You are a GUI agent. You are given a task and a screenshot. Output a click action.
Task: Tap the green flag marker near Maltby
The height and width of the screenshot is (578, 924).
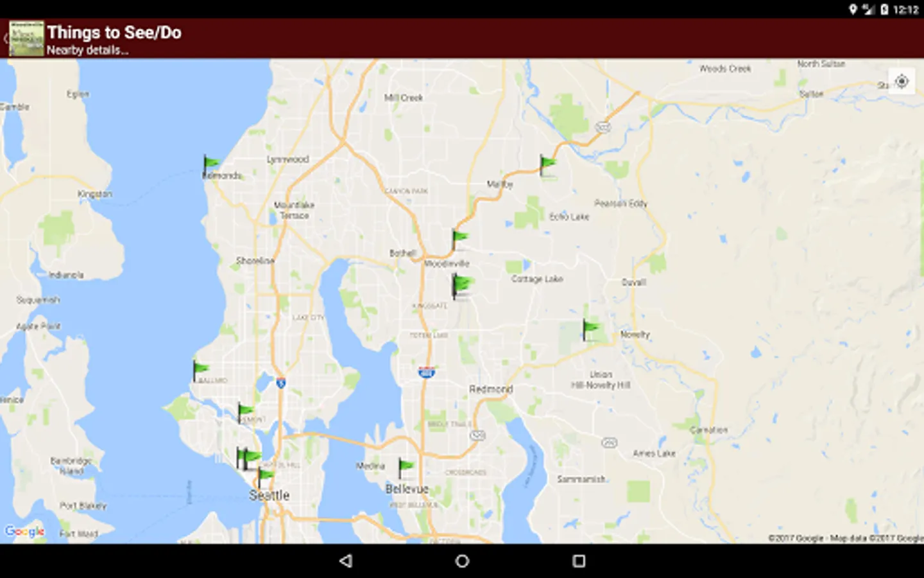[547, 166]
